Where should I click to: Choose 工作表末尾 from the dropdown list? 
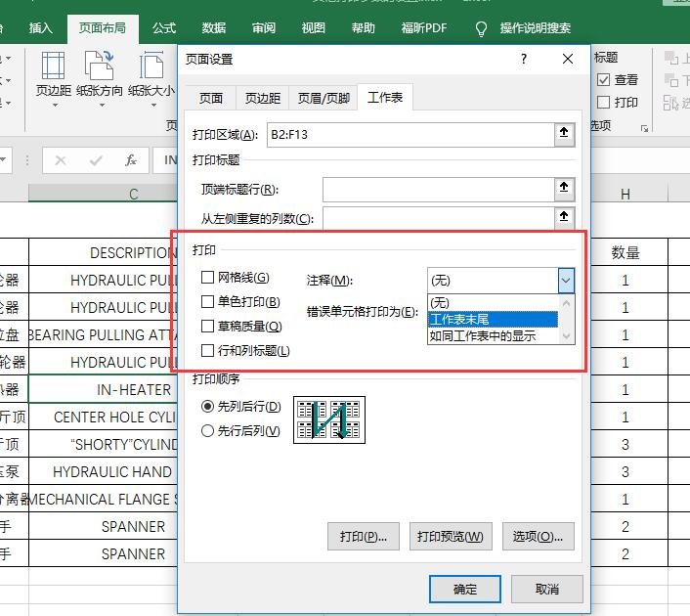tap(492, 319)
